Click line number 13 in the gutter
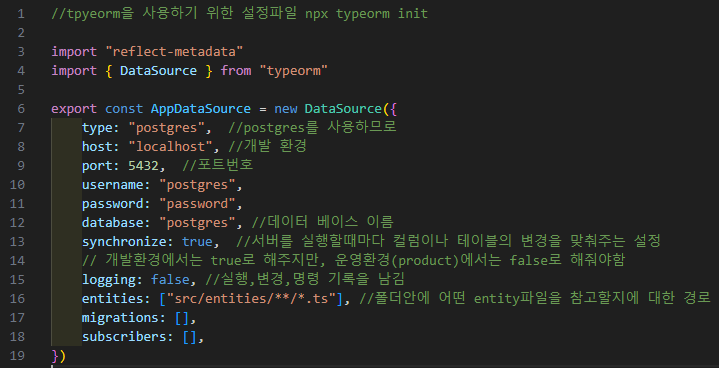The width and height of the screenshot is (719, 368). pos(17,242)
